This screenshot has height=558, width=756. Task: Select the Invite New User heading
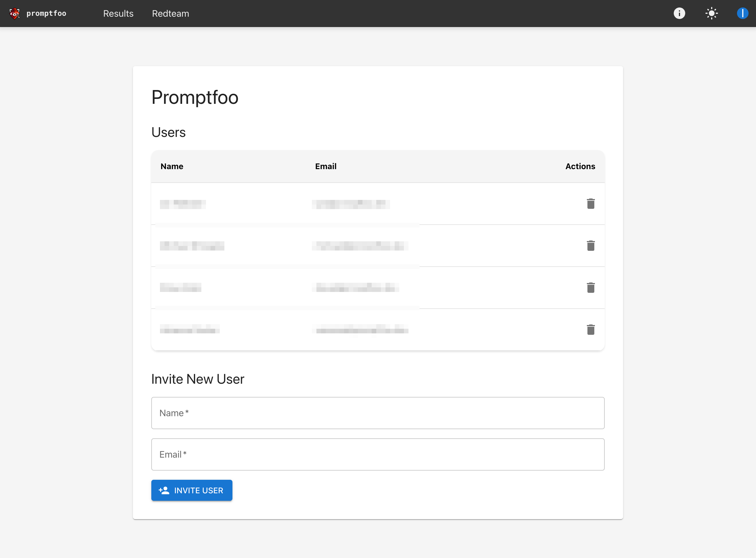point(198,379)
